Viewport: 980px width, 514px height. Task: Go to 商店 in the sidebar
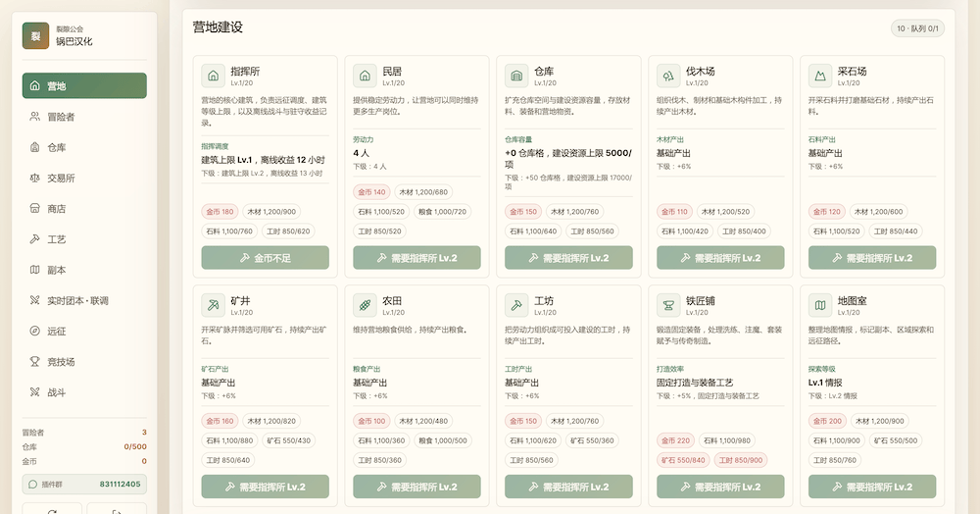[84, 208]
